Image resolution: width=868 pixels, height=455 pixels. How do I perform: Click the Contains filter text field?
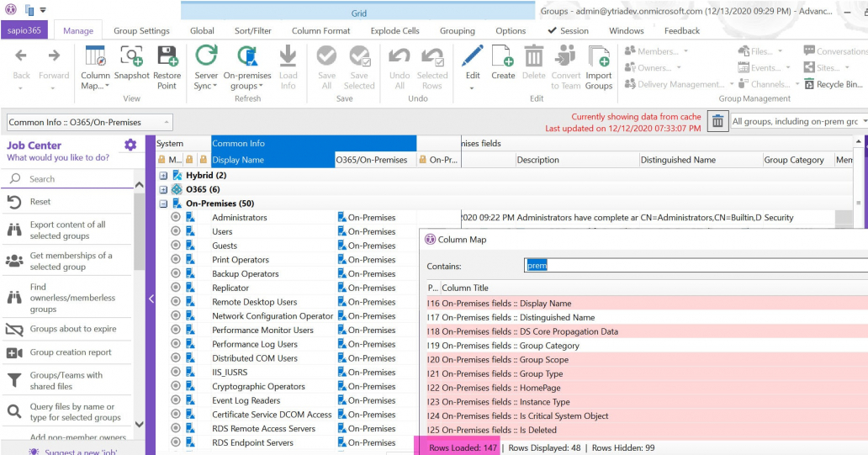(x=696, y=266)
